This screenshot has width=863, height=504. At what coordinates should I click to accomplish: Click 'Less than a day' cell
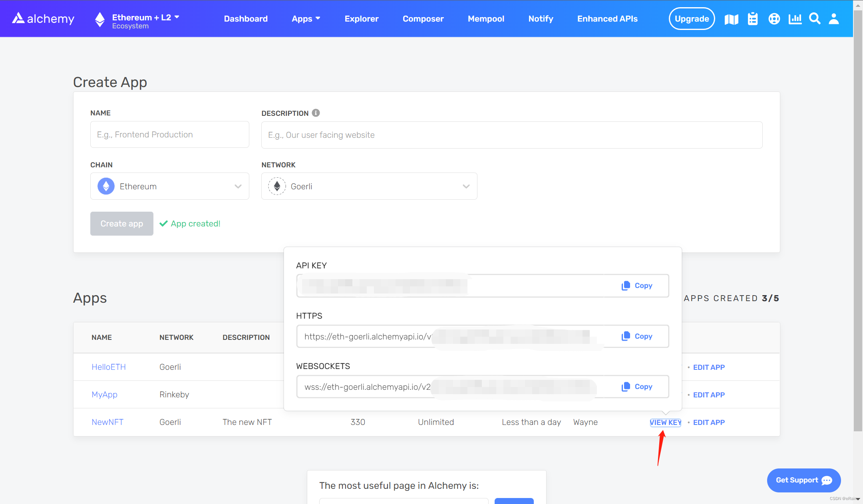531,422
